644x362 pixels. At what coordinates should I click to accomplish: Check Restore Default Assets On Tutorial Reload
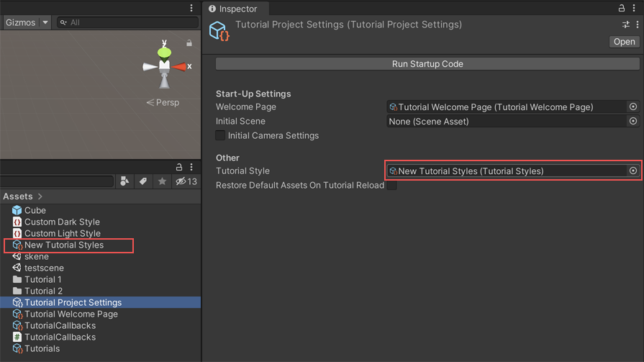coord(392,186)
